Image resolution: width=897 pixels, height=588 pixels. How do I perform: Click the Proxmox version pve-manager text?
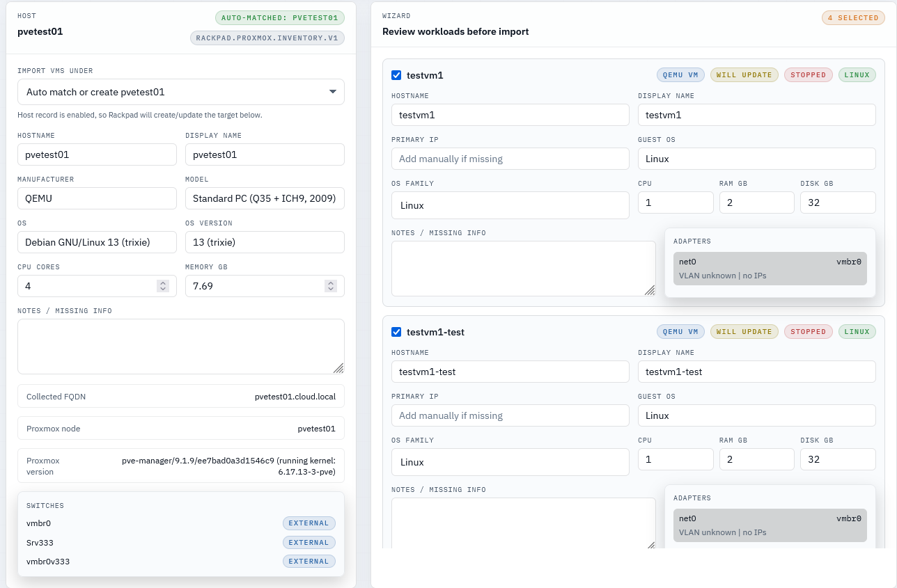click(228, 466)
